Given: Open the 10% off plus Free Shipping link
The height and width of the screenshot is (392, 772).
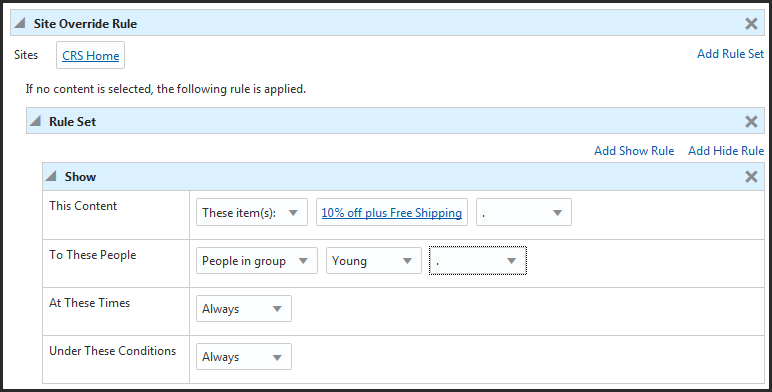Looking at the screenshot, I should click(391, 213).
